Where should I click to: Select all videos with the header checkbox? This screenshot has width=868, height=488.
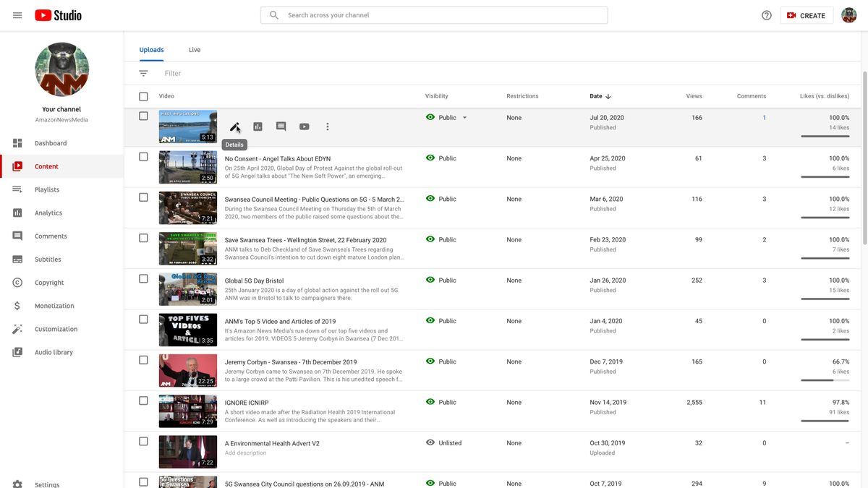coord(142,95)
